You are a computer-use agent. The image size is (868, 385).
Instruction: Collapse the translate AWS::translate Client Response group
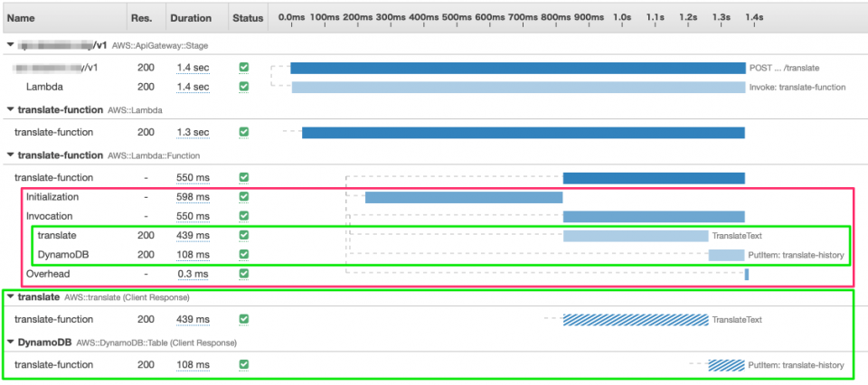[x=10, y=297]
